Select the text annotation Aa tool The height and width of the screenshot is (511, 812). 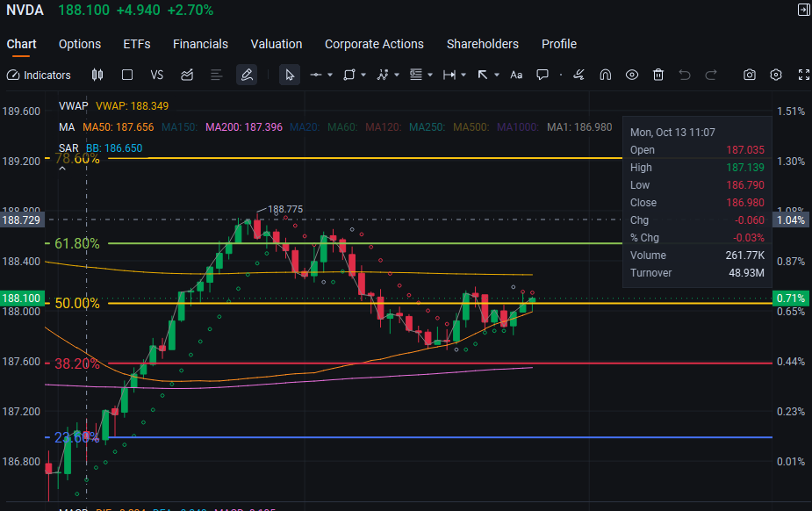516,76
